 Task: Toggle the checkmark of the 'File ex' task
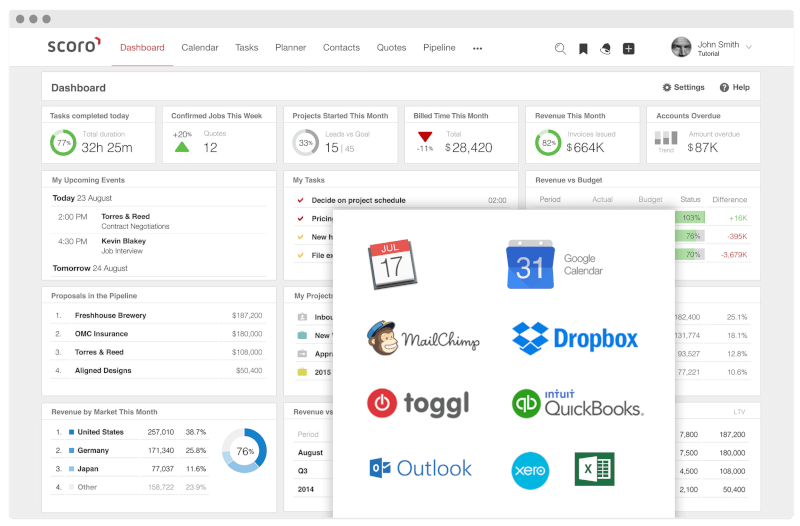click(x=301, y=255)
